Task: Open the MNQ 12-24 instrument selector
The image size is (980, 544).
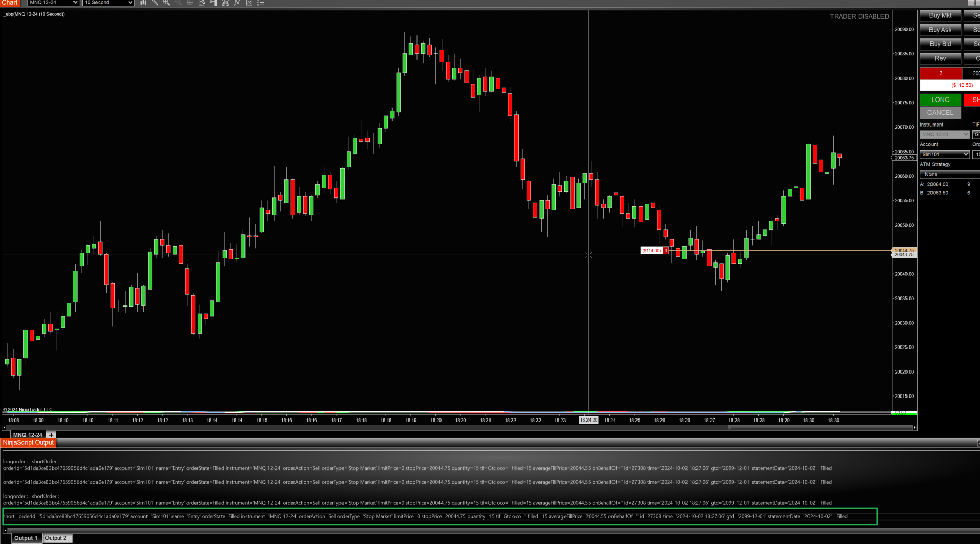Action: tap(53, 3)
